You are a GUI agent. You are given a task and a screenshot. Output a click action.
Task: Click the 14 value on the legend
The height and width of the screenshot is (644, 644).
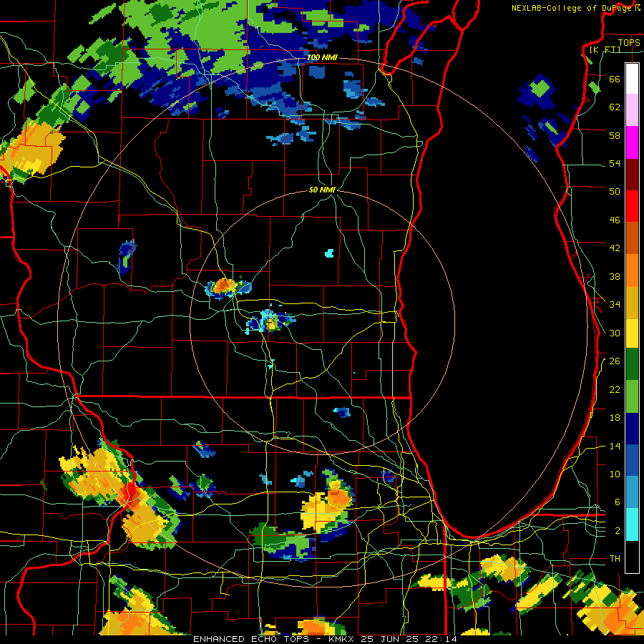(x=615, y=446)
